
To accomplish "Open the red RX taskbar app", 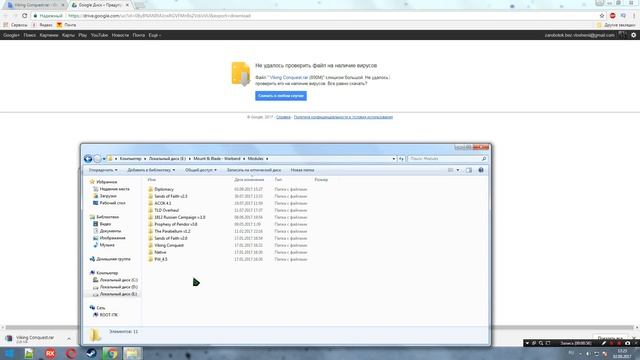I will pos(50,353).
